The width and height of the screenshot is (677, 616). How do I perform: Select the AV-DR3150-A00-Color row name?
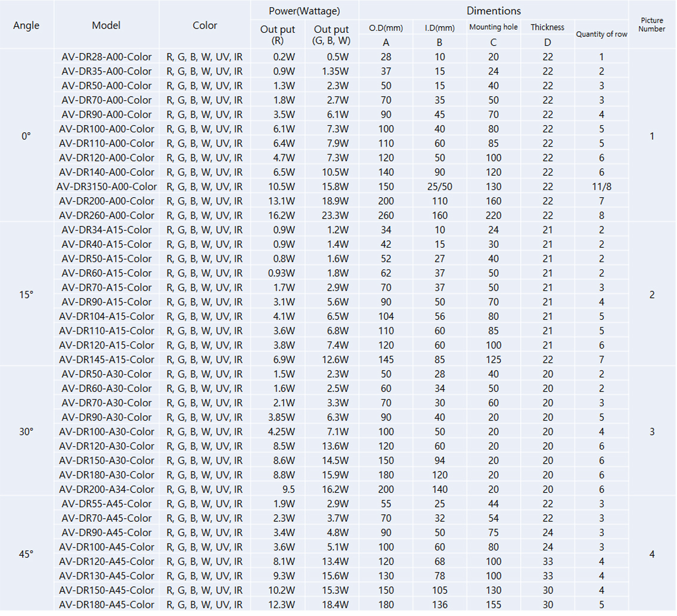coord(106,186)
